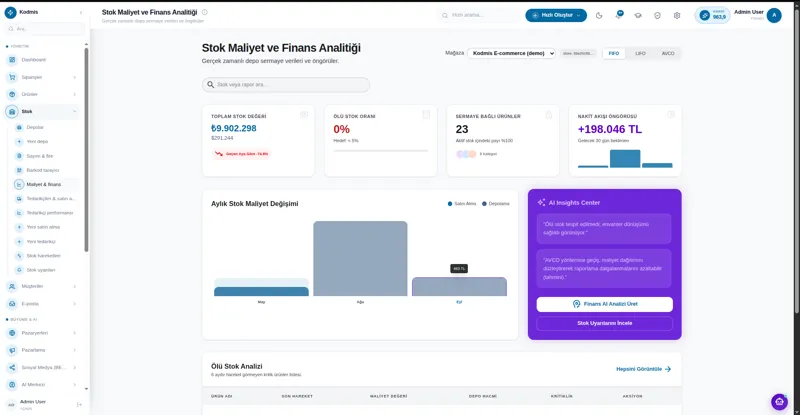This screenshot has width=800, height=415.
Task: Click the Geçen Aya Göre trend badge
Action: click(241, 154)
